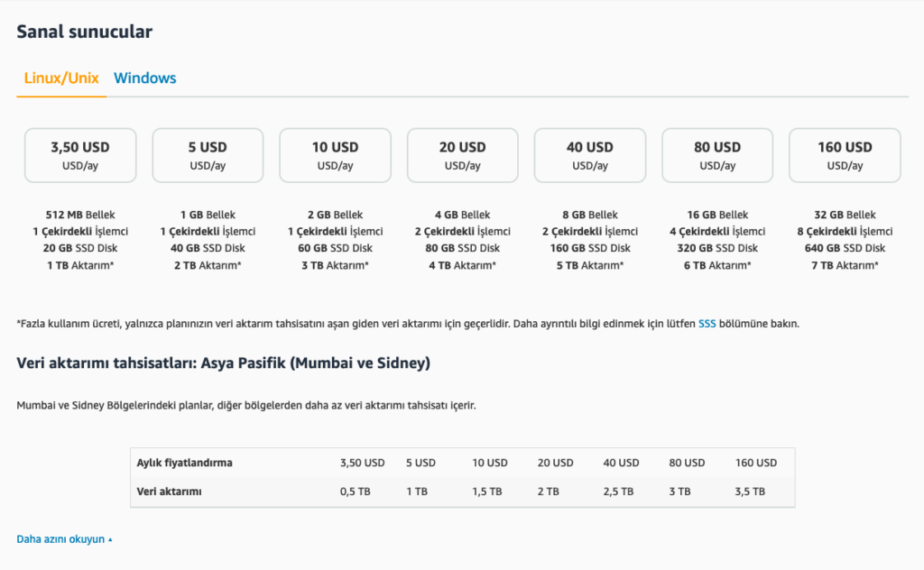
Task: Click the 32 GB Bellek text
Action: tap(845, 215)
